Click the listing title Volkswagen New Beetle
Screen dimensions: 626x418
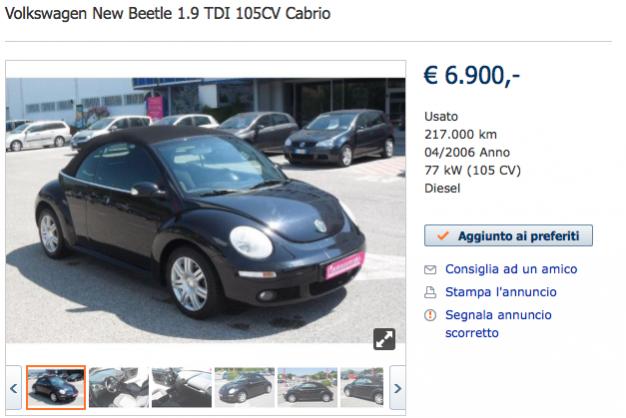pos(168,14)
